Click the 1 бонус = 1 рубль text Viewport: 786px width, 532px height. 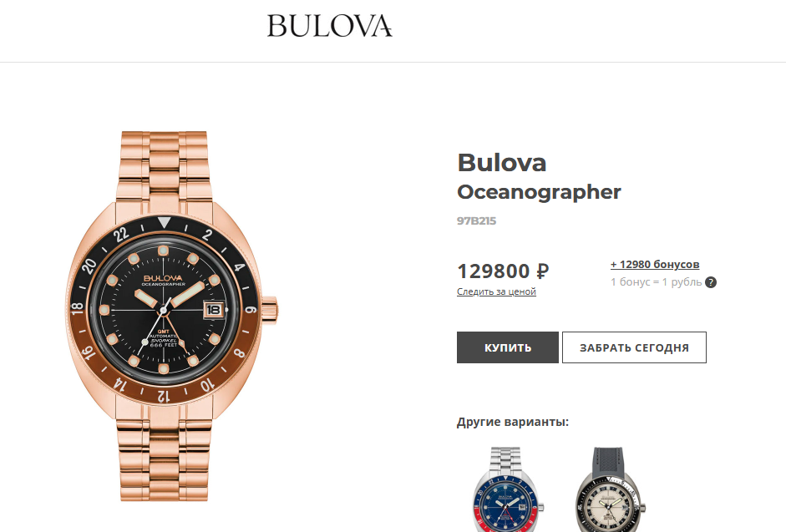[x=656, y=282]
